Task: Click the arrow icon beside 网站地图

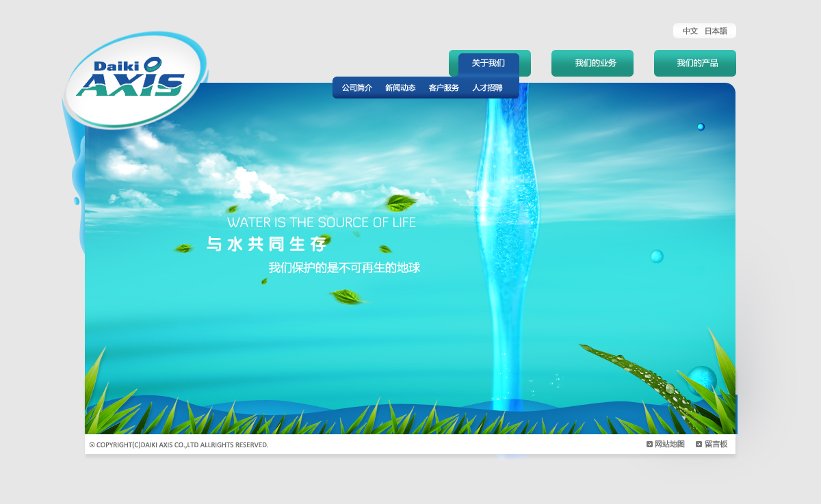Action: click(x=649, y=445)
